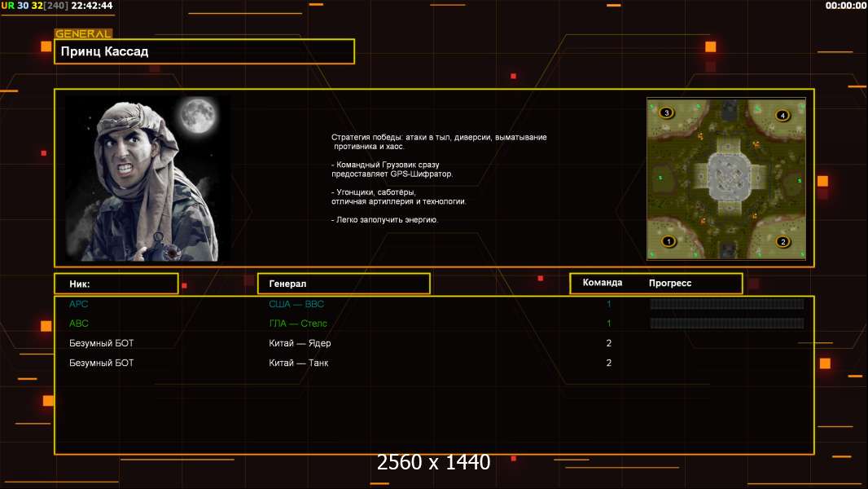The width and height of the screenshot is (868, 489).
Task: Click the 22:42:44 clock in the overlay
Action: click(92, 6)
